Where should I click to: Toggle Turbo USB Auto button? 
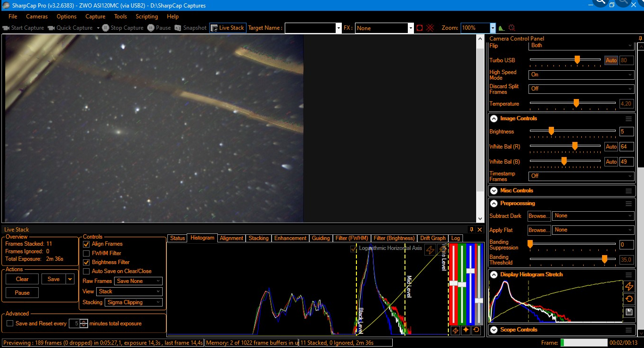[x=611, y=60]
